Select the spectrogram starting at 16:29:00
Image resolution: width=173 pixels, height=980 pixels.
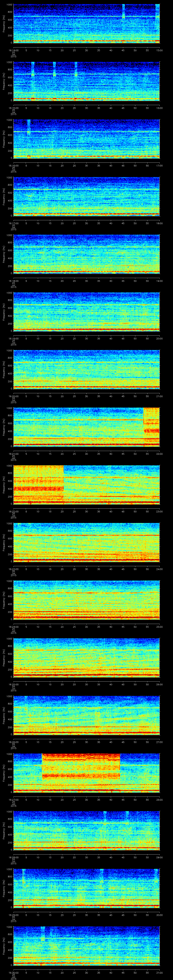(87, 888)
